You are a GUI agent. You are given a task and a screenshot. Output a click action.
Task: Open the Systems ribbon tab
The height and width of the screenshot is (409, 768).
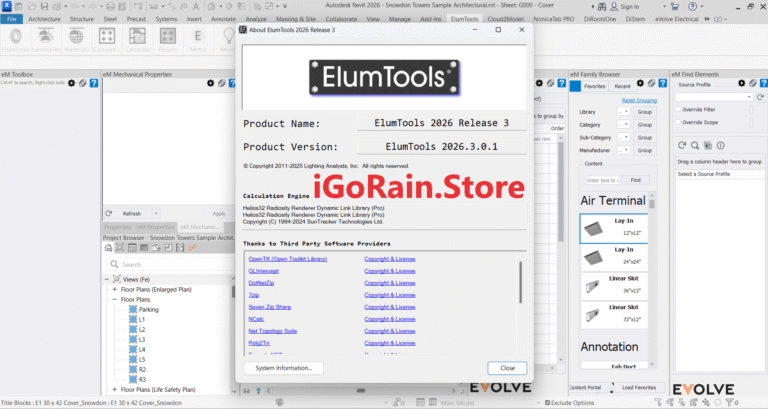[x=166, y=19]
